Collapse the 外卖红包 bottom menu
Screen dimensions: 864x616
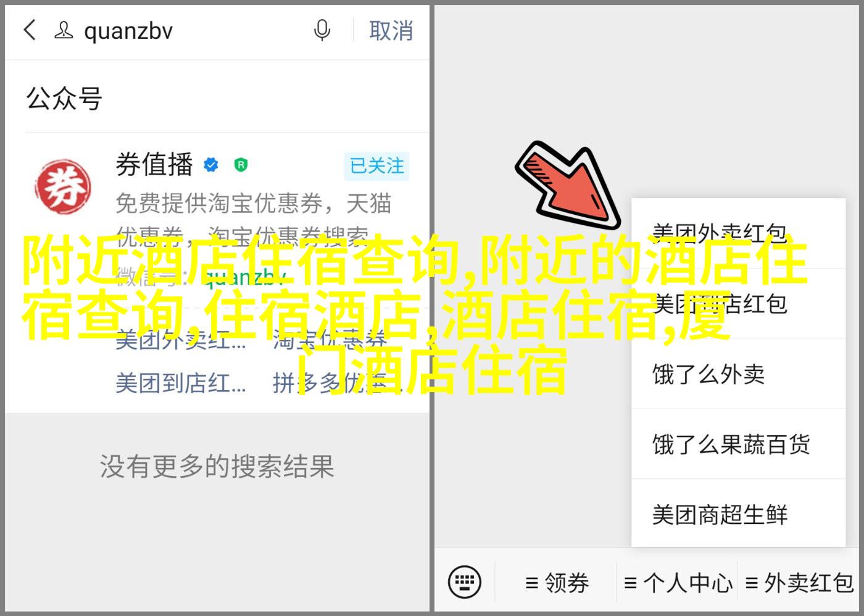(x=799, y=582)
